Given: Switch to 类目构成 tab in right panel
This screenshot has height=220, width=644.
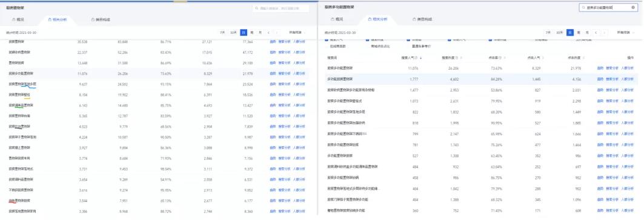Looking at the screenshot, I should (x=422, y=19).
